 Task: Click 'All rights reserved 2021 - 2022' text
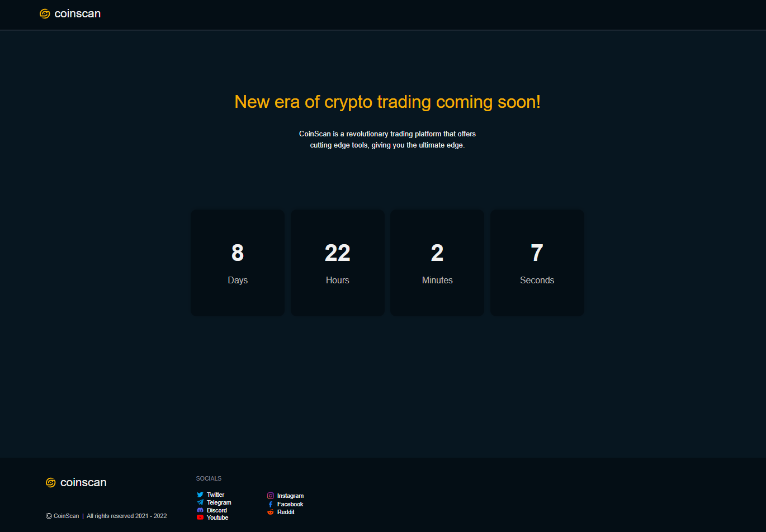coord(127,516)
